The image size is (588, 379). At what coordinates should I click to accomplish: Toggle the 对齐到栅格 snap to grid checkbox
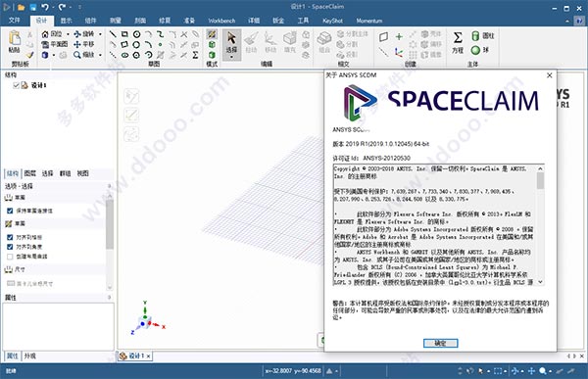(x=10, y=237)
